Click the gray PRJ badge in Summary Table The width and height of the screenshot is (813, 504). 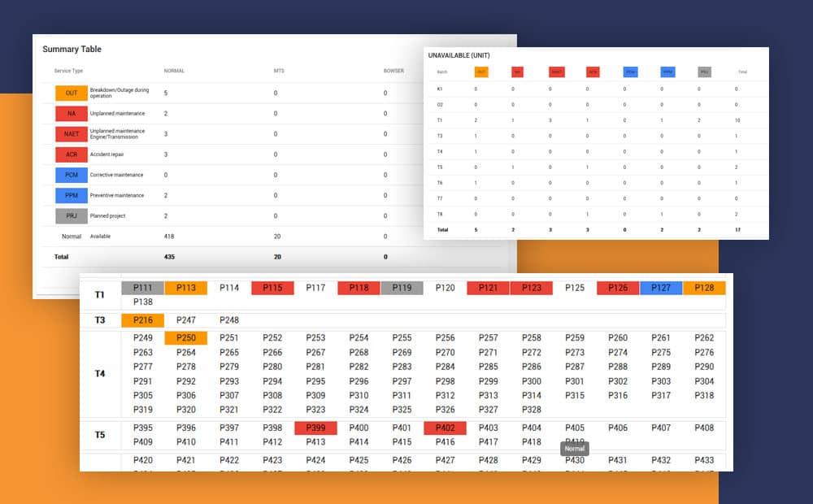(72, 215)
